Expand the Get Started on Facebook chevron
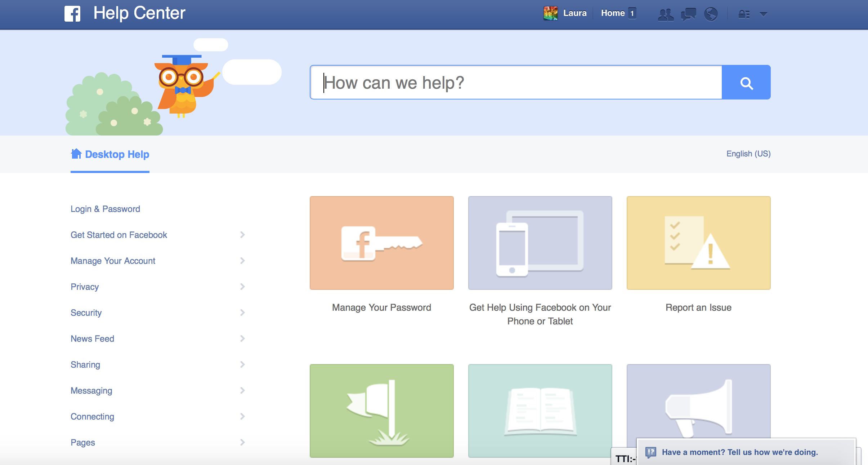 click(242, 235)
